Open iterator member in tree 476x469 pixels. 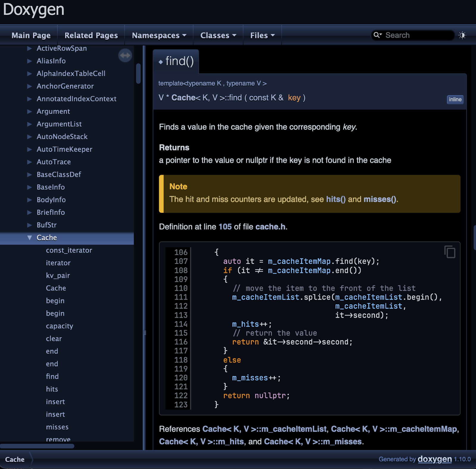[58, 263]
